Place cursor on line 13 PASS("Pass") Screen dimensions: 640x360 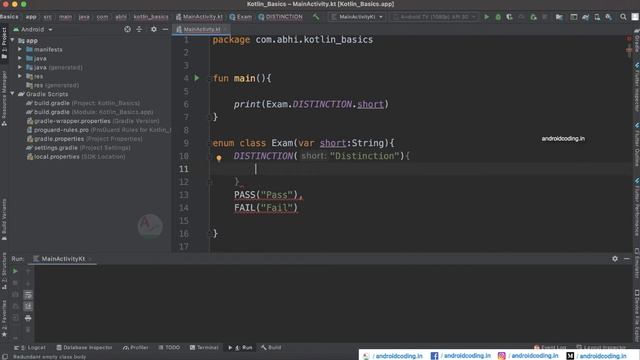pos(268,195)
